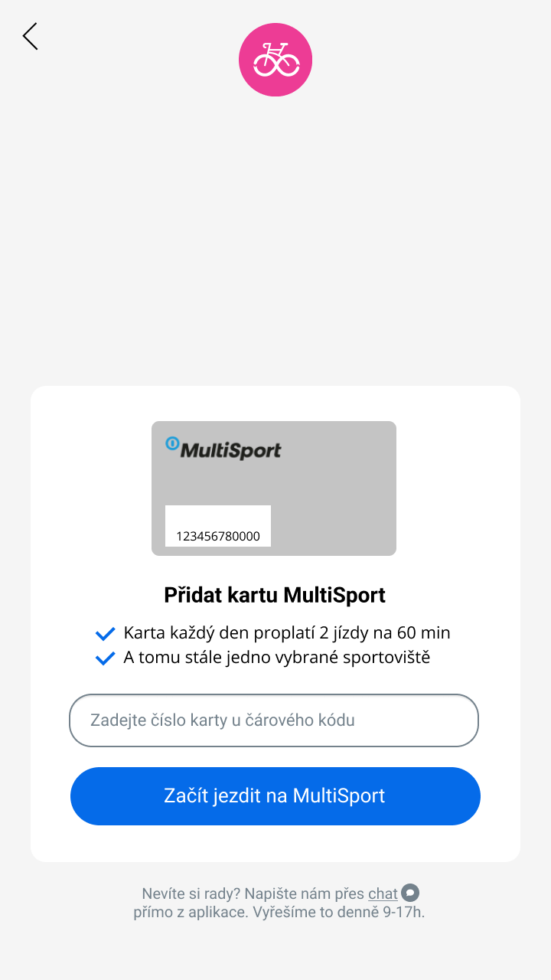Click the chat speech bubble icon
This screenshot has height=980, width=551.
click(x=411, y=893)
